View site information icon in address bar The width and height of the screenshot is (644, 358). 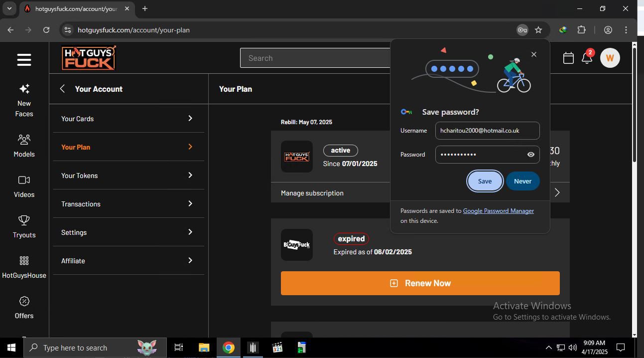click(x=68, y=30)
